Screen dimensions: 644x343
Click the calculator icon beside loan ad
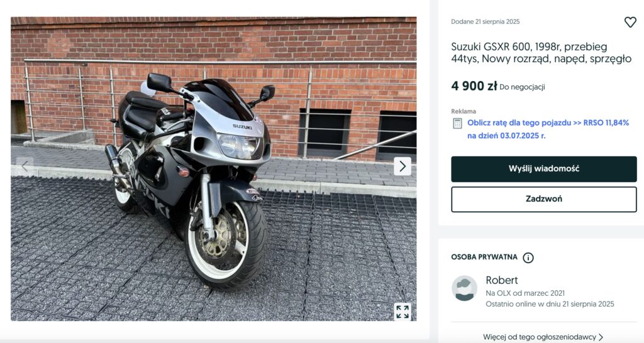click(x=457, y=124)
